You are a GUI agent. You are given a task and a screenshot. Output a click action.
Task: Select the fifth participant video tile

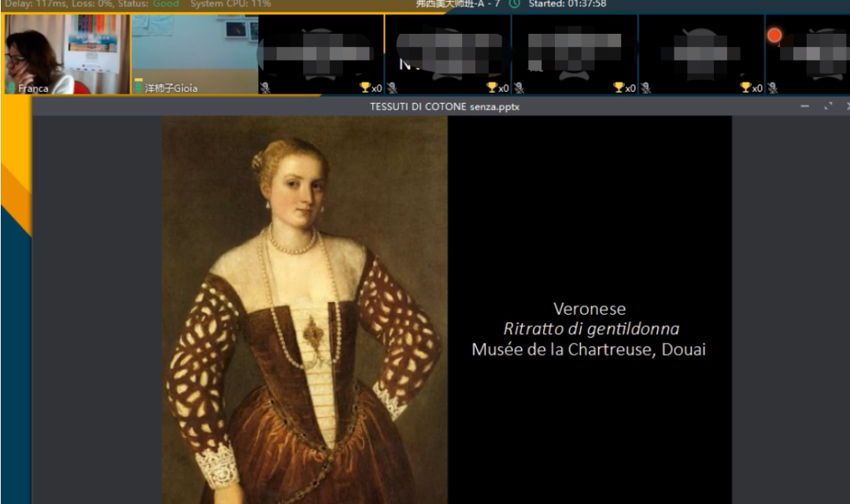(x=575, y=54)
